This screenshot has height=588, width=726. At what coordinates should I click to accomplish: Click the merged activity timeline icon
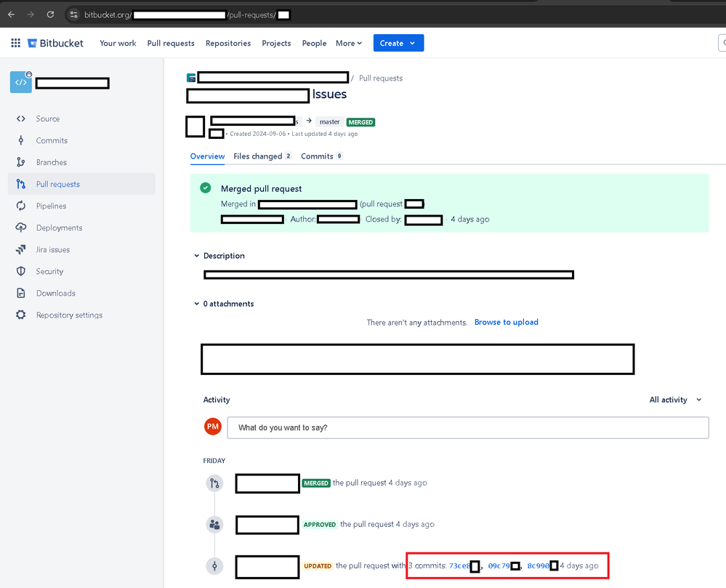click(214, 483)
